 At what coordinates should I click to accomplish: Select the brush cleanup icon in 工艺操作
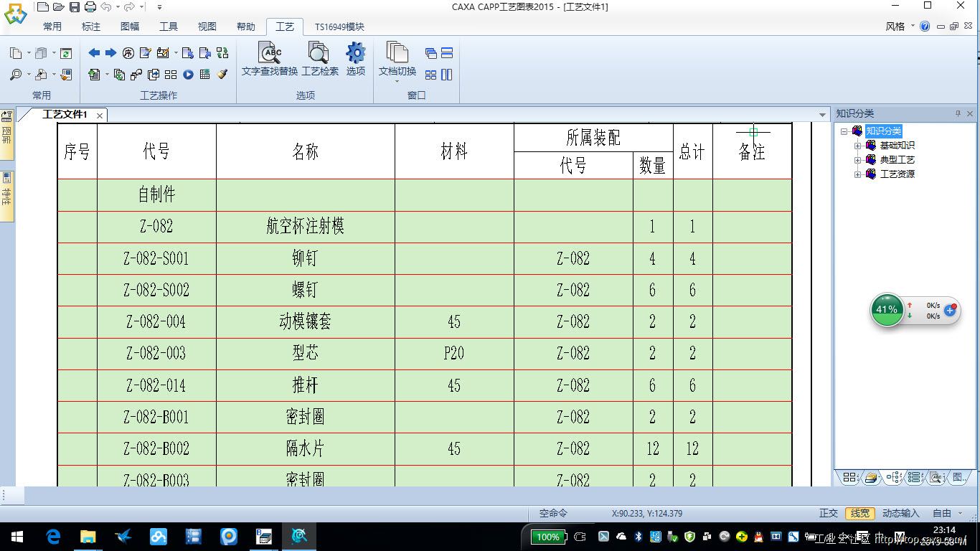(x=220, y=74)
